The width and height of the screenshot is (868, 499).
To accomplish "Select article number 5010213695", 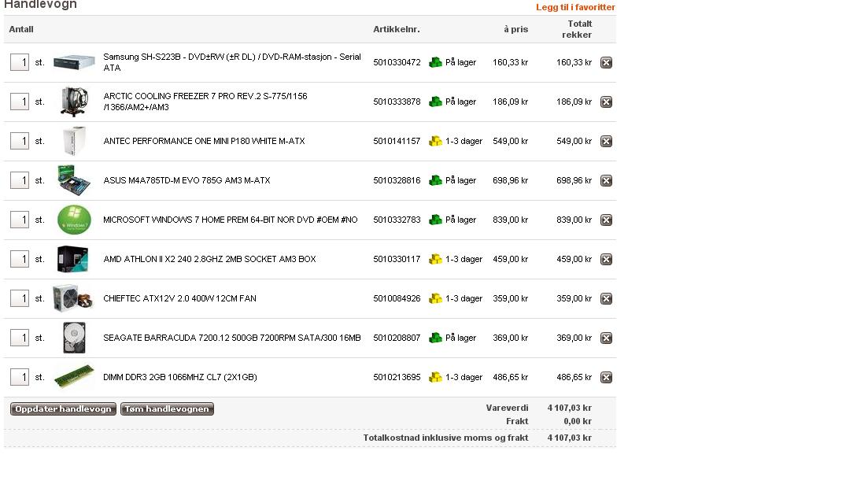I will [x=397, y=377].
